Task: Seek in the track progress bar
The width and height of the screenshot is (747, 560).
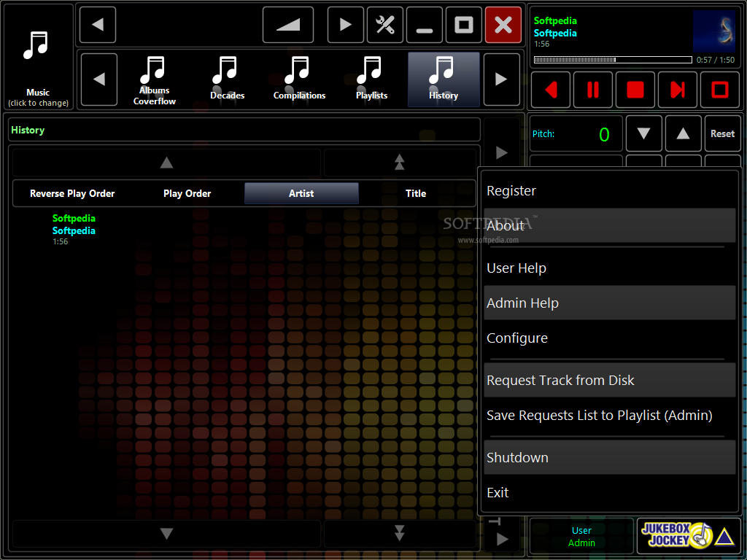Action: click(x=613, y=60)
